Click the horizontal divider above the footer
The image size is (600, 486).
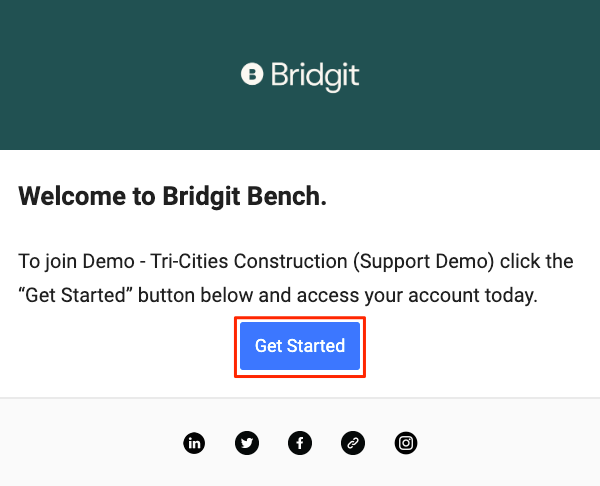click(300, 398)
